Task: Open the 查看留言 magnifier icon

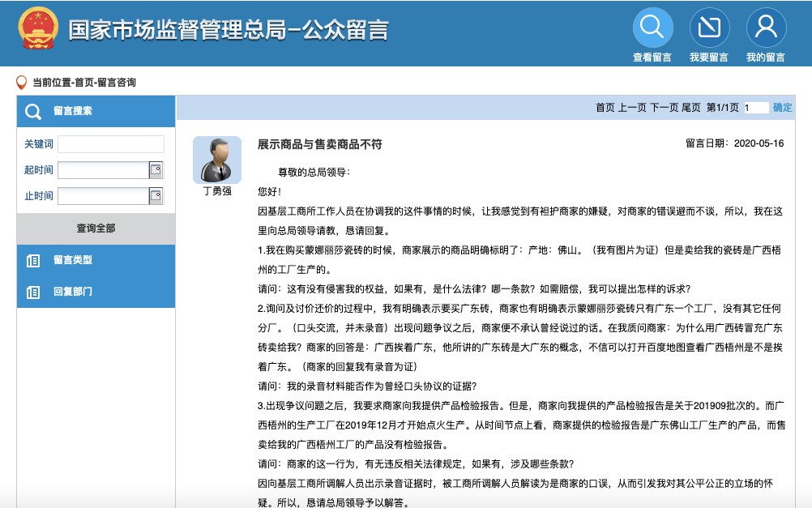Action: (x=652, y=28)
